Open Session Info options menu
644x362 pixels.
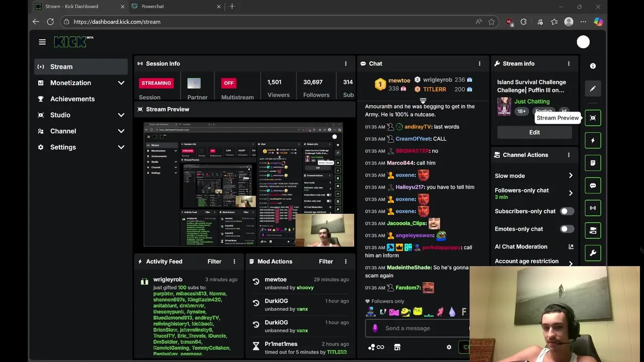click(346, 64)
